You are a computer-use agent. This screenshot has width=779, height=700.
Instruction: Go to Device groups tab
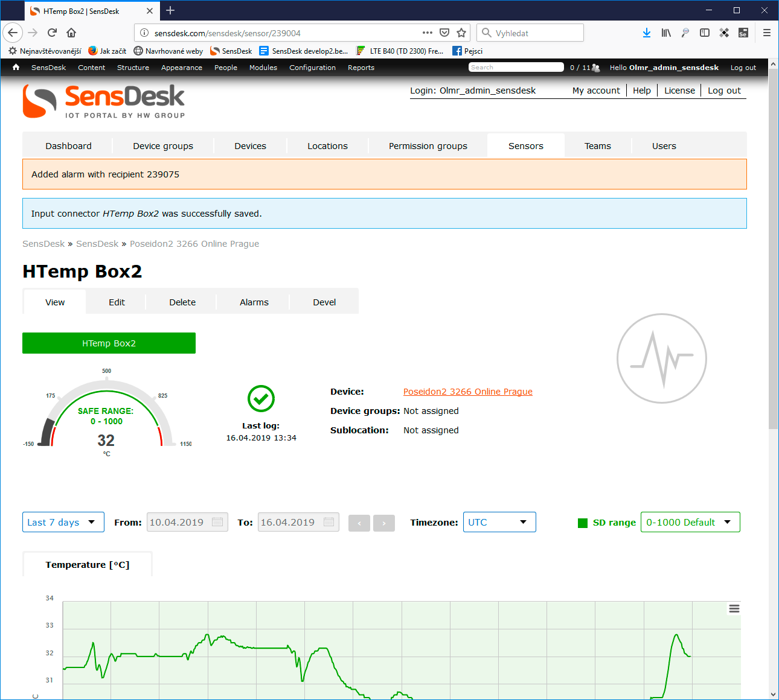tap(163, 145)
